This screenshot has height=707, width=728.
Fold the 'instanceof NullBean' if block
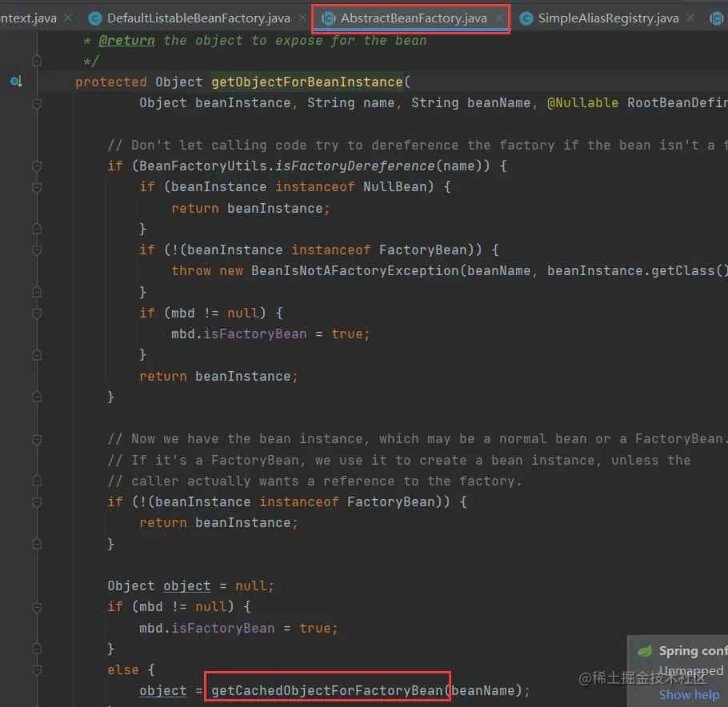37,187
